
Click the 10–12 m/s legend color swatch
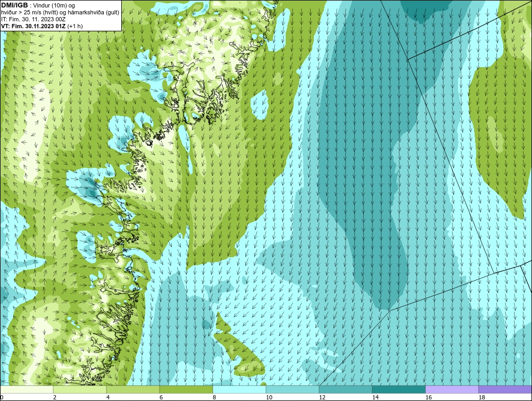click(293, 389)
